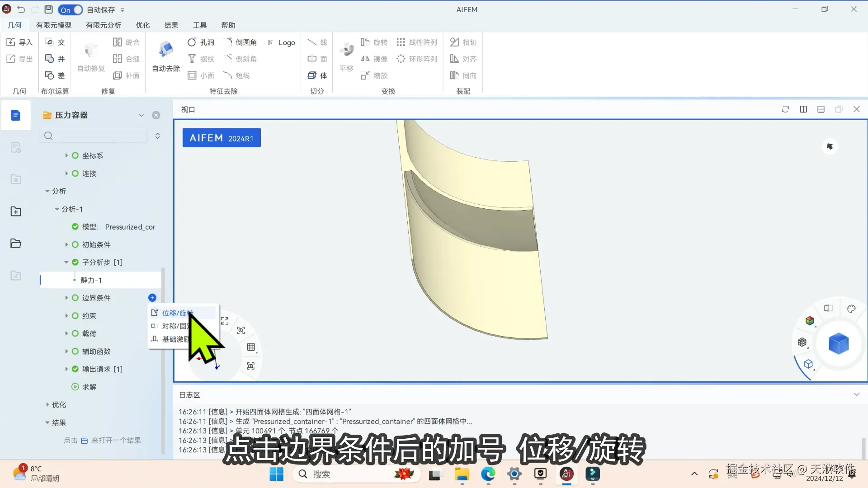The image size is (868, 488).
Task: Choose 位移/旋转 from the popup menu
Action: (177, 313)
